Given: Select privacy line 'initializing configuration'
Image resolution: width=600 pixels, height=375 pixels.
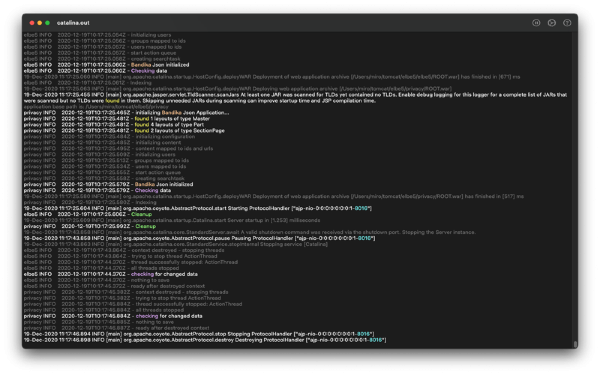Looking at the screenshot, I should point(109,137).
